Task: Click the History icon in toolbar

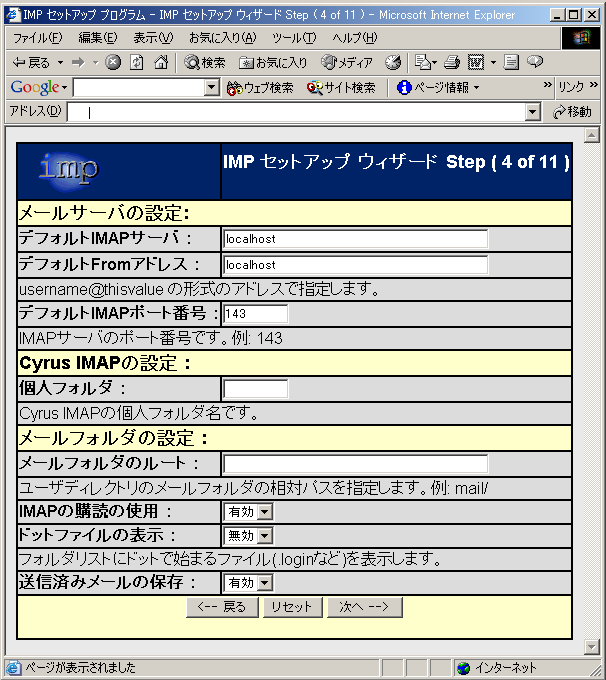Action: coord(393,62)
